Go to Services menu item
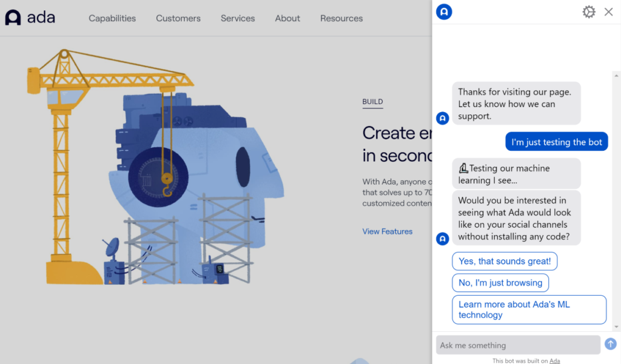The height and width of the screenshot is (364, 621). (x=238, y=18)
